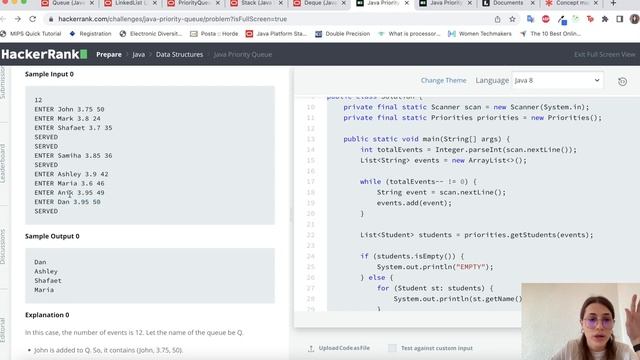The width and height of the screenshot is (640, 360).
Task: Open the Posta :: Horde bookmark
Action: (214, 34)
